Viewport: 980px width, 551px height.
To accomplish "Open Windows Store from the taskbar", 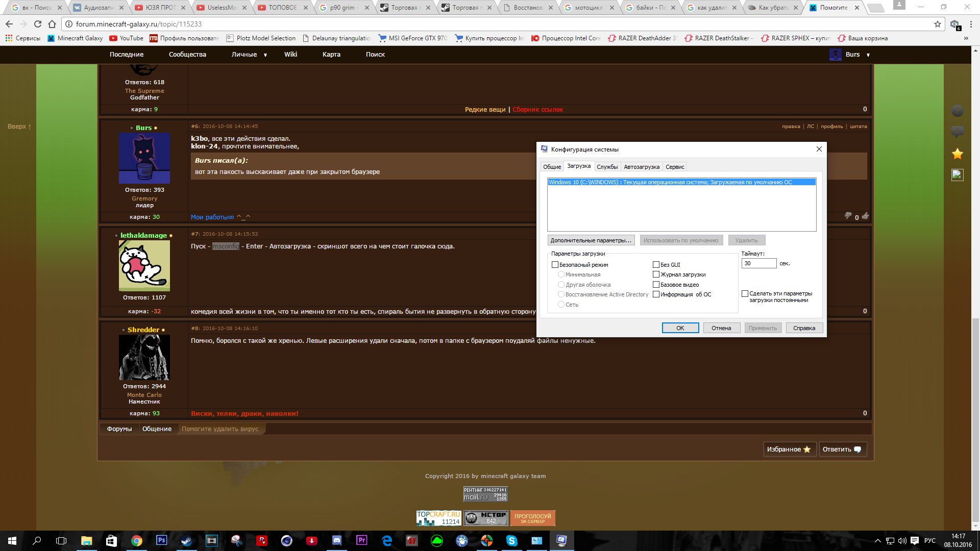I will pos(111,541).
